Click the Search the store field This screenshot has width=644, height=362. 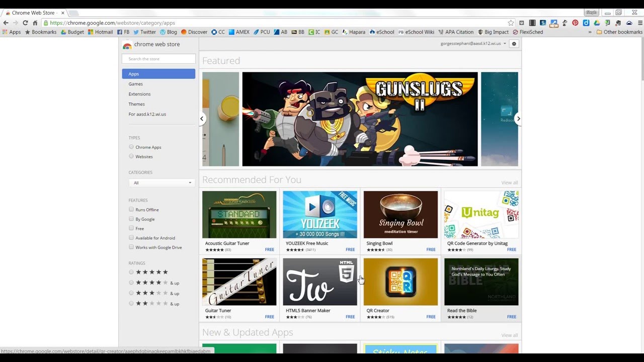158,59
